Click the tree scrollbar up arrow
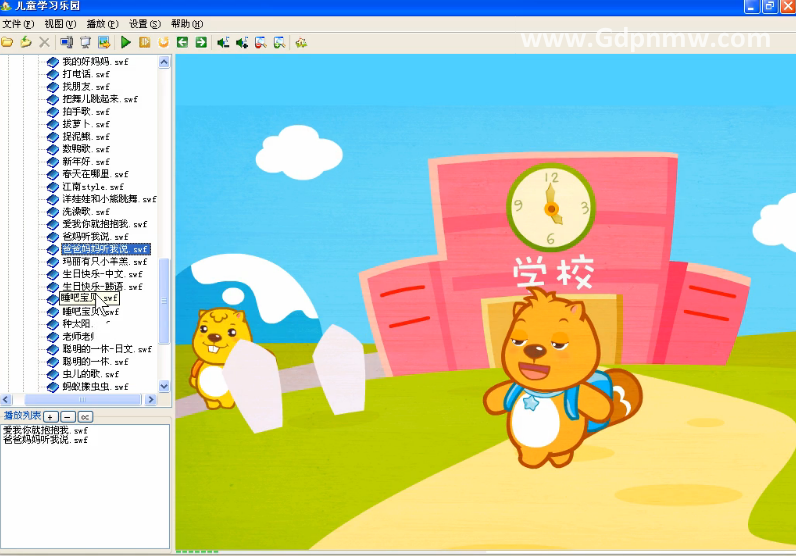Image resolution: width=796 pixels, height=556 pixels. click(x=164, y=62)
